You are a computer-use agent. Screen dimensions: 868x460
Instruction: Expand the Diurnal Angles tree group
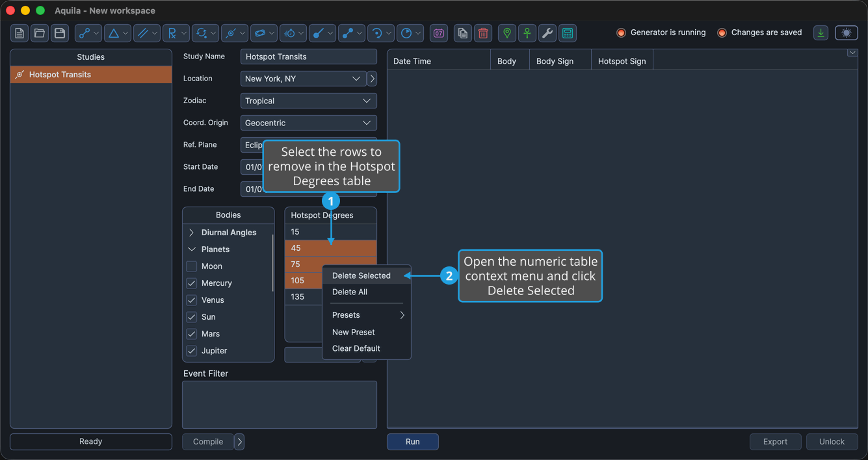pos(192,233)
